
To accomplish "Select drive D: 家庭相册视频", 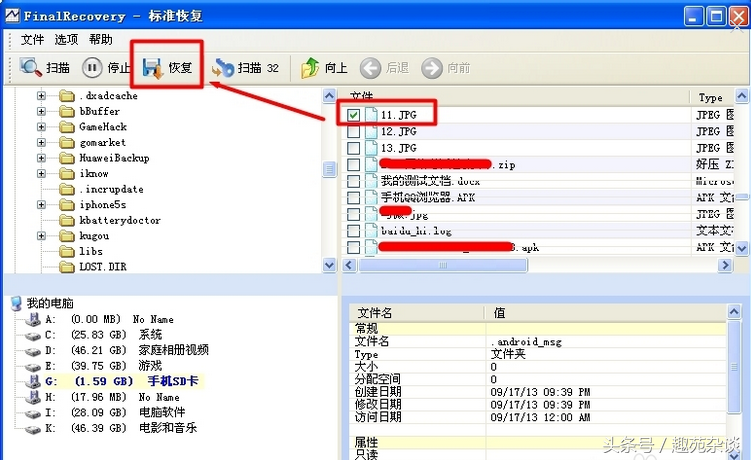I will (x=117, y=350).
